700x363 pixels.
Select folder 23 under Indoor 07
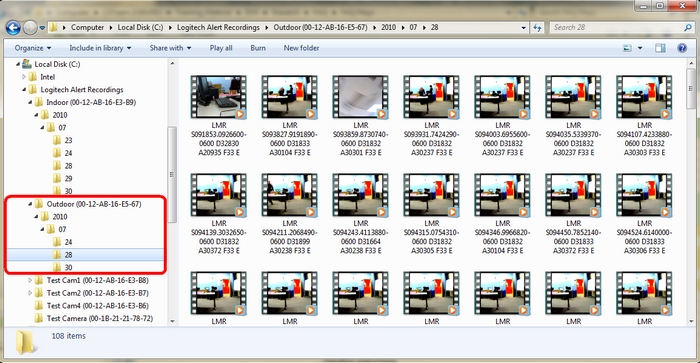pyautogui.click(x=68, y=140)
